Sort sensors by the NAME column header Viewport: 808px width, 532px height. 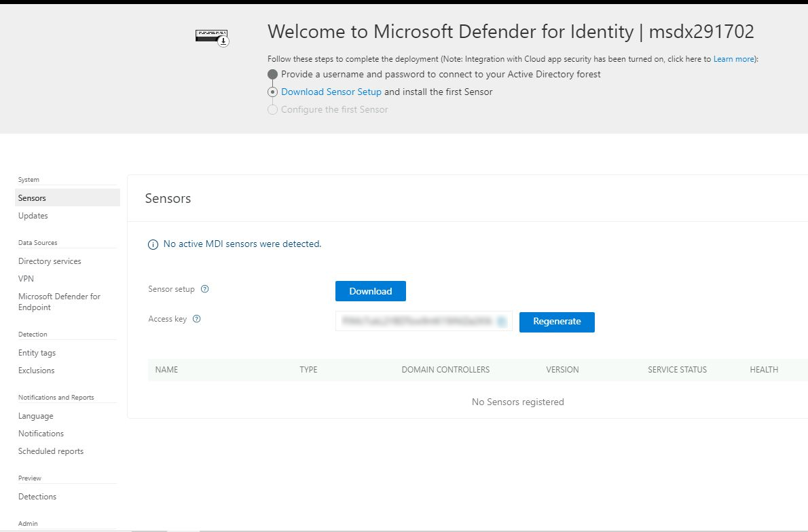166,370
